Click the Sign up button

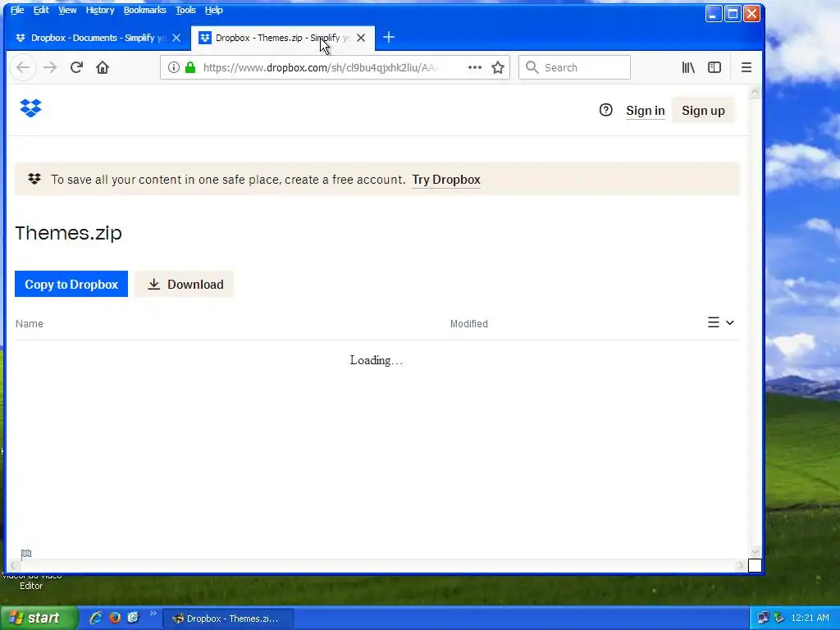click(703, 111)
